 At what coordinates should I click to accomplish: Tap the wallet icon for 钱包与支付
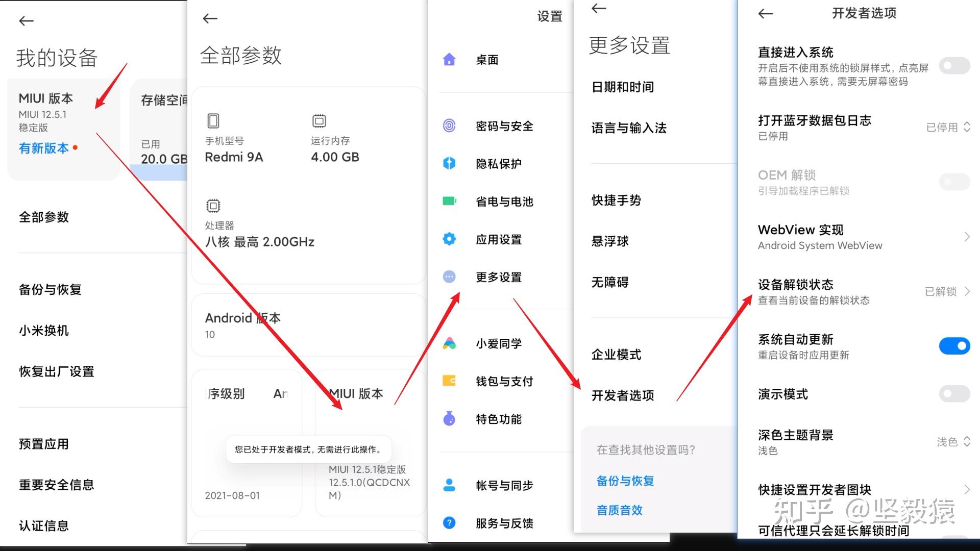point(449,381)
